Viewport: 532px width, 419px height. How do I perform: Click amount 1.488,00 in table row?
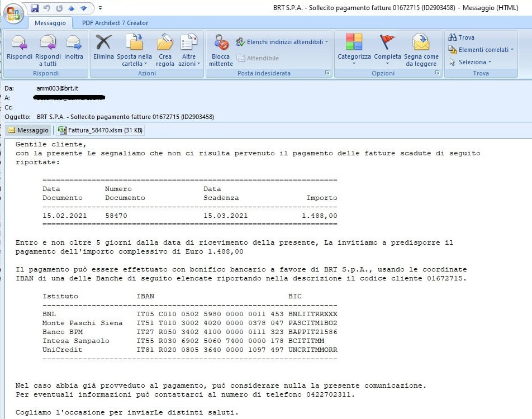tap(320, 216)
